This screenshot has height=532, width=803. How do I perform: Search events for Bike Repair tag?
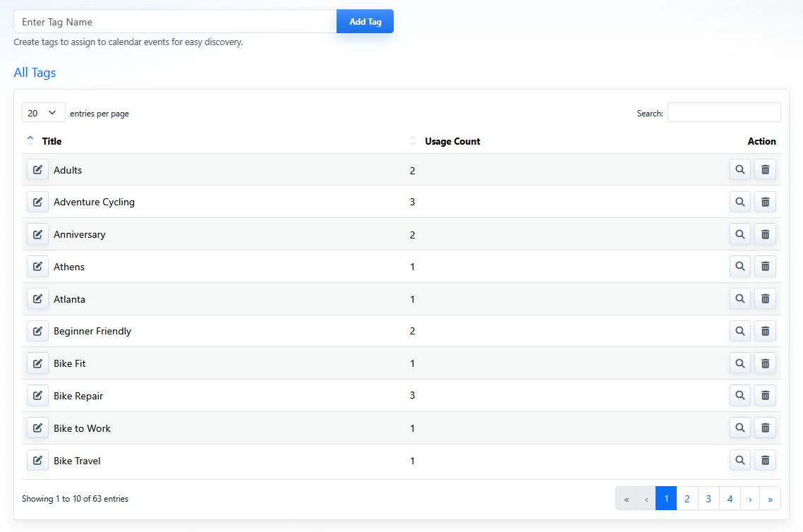(740, 395)
